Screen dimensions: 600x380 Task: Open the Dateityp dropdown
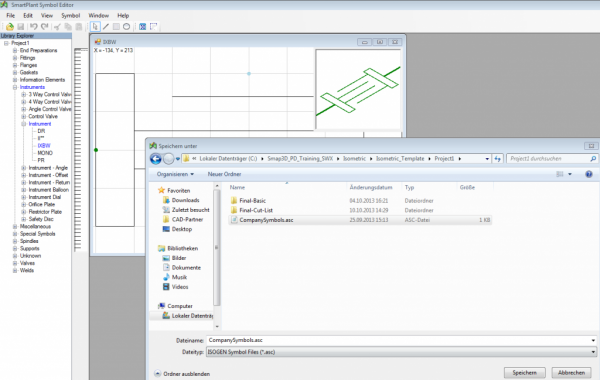593,352
